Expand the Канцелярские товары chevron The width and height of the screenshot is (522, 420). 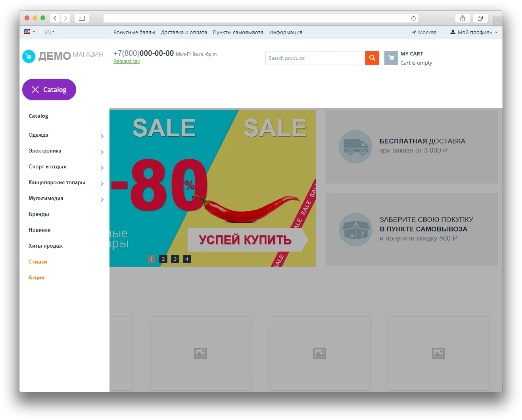pos(102,184)
